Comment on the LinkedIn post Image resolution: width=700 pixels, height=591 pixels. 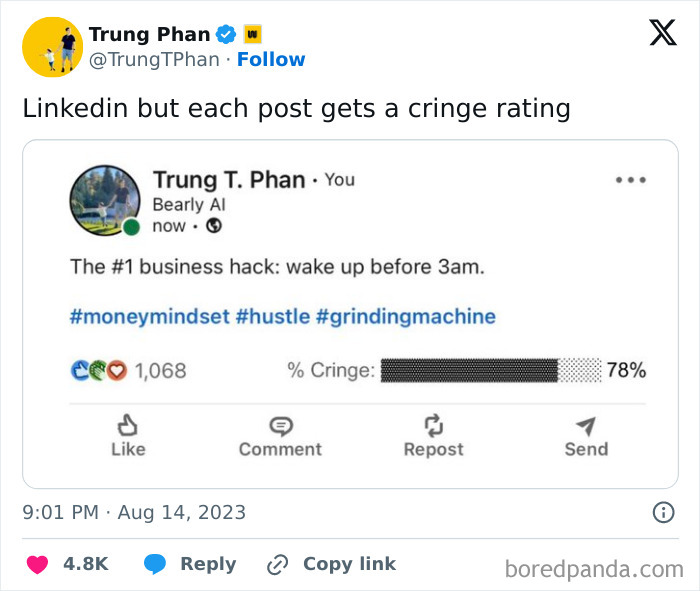(x=280, y=436)
